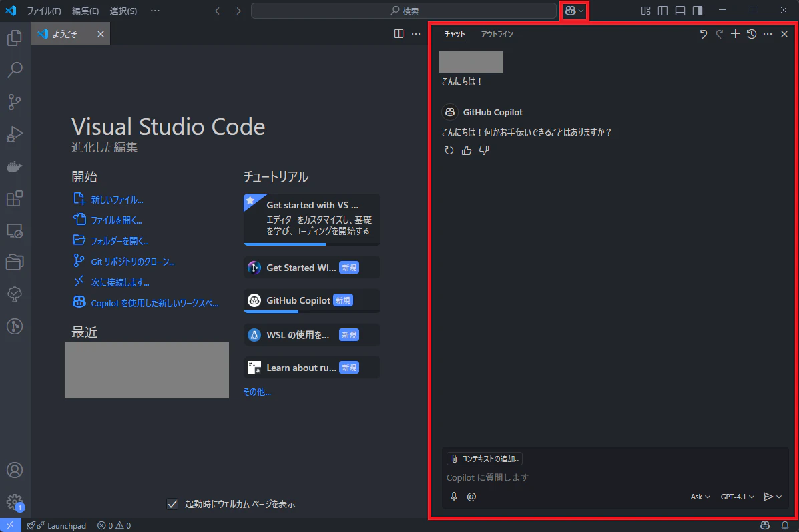Toggle the primary side bar
This screenshot has width=799, height=532.
(663, 11)
